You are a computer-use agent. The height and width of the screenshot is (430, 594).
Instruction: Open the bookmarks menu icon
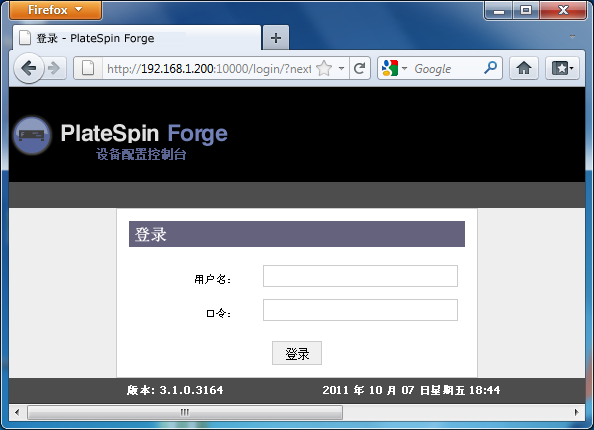[562, 69]
